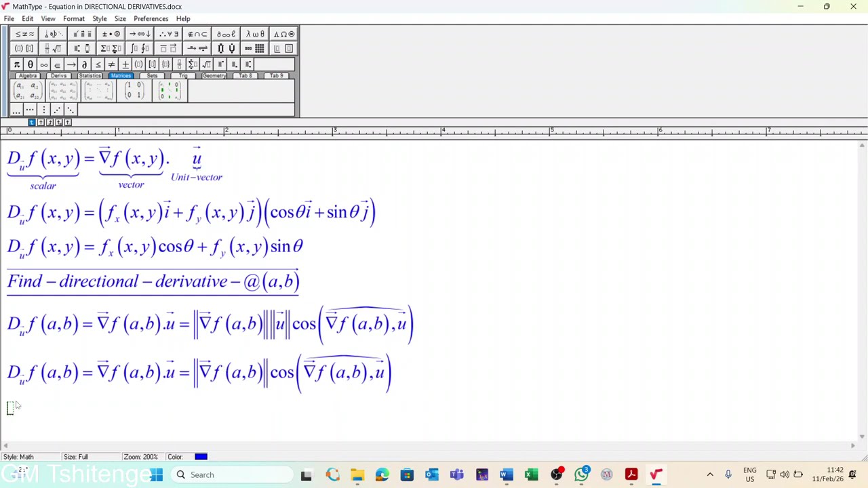This screenshot has height=488, width=868.
Task: Insert the less-than-or-equal symbol from small bar
Action: pos(98,64)
